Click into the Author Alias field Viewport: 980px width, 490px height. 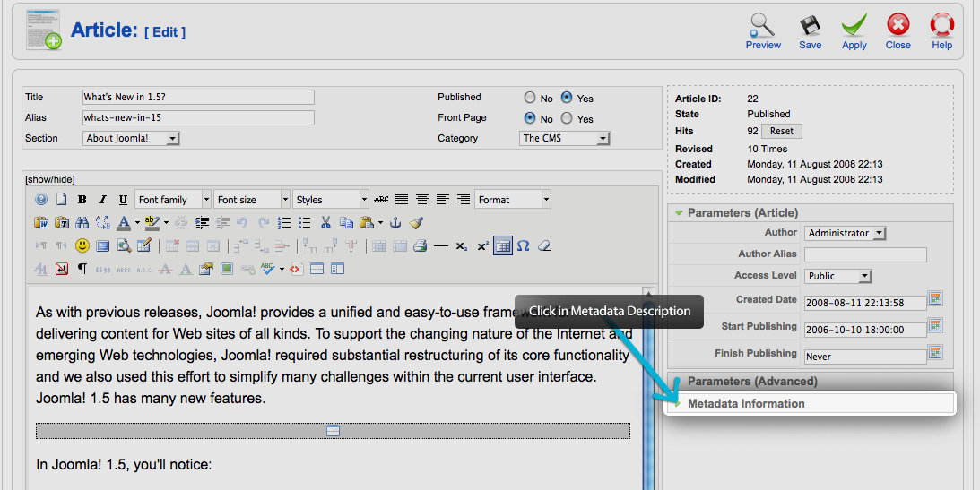pos(865,254)
